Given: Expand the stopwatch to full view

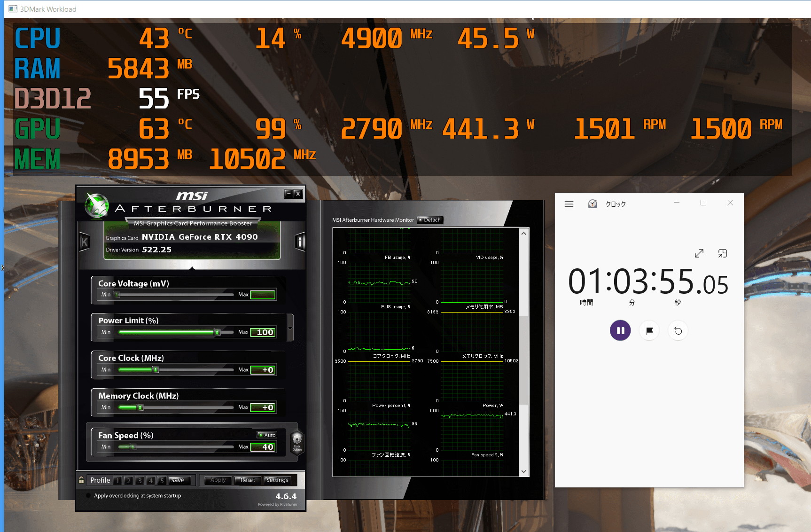Looking at the screenshot, I should point(699,253).
